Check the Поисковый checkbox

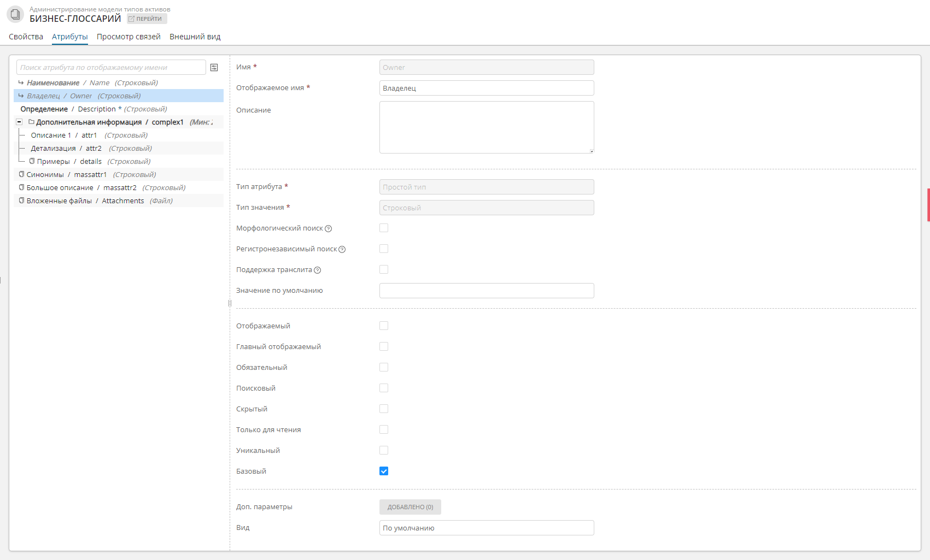(384, 388)
